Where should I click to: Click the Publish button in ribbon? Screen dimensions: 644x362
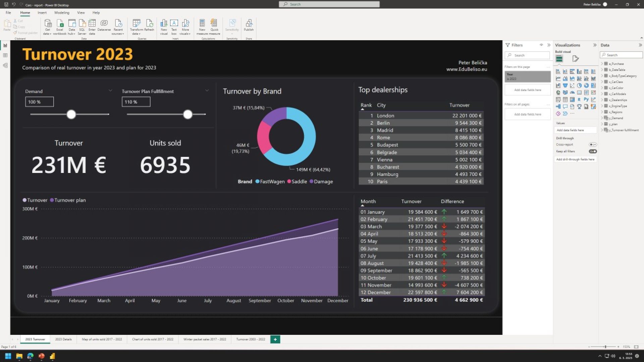[249, 25]
